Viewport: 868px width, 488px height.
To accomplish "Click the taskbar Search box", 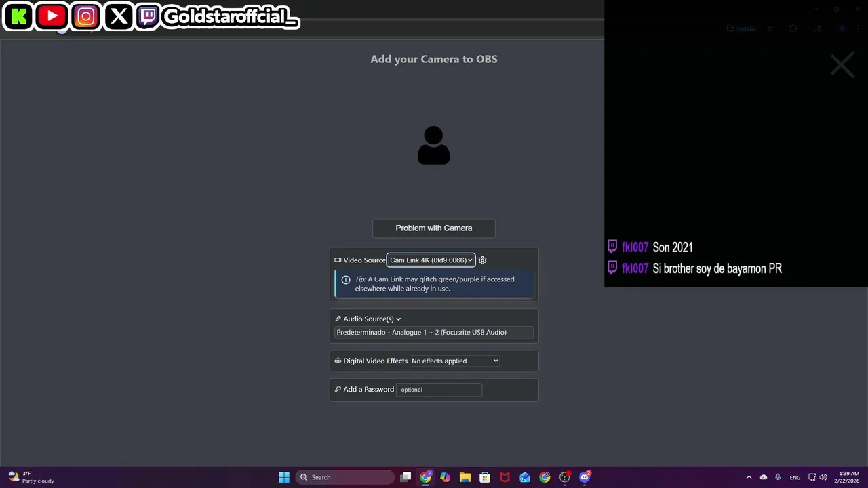I will pos(344,477).
